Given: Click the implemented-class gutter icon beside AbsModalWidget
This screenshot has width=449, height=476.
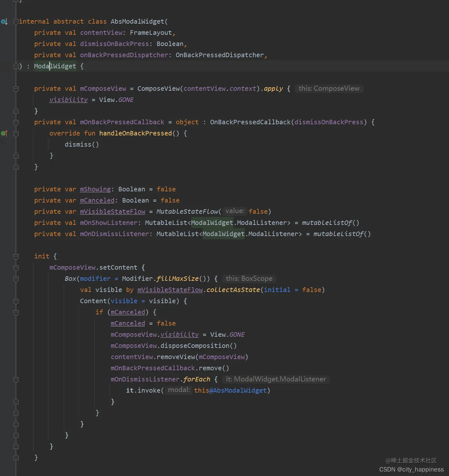Looking at the screenshot, I should pyautogui.click(x=4, y=22).
